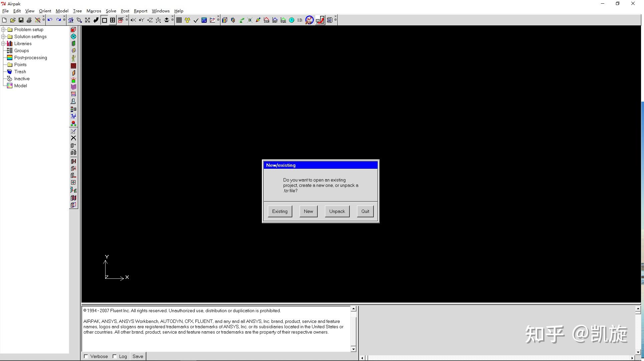This screenshot has height=361, width=644.
Task: Click the Check model checkmark icon
Action: [x=196, y=20]
